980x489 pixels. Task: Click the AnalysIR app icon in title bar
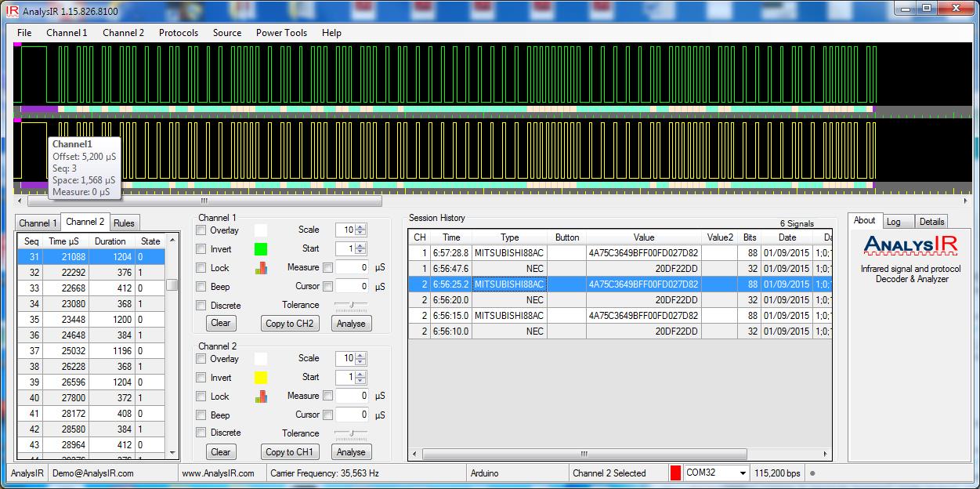tap(13, 9)
